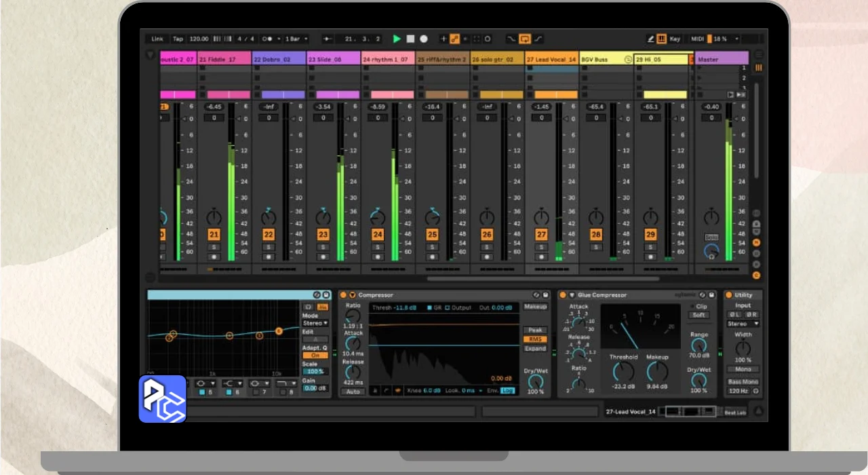Click the Compressor device activator
Screen dimensions: 868x475
[343, 295]
